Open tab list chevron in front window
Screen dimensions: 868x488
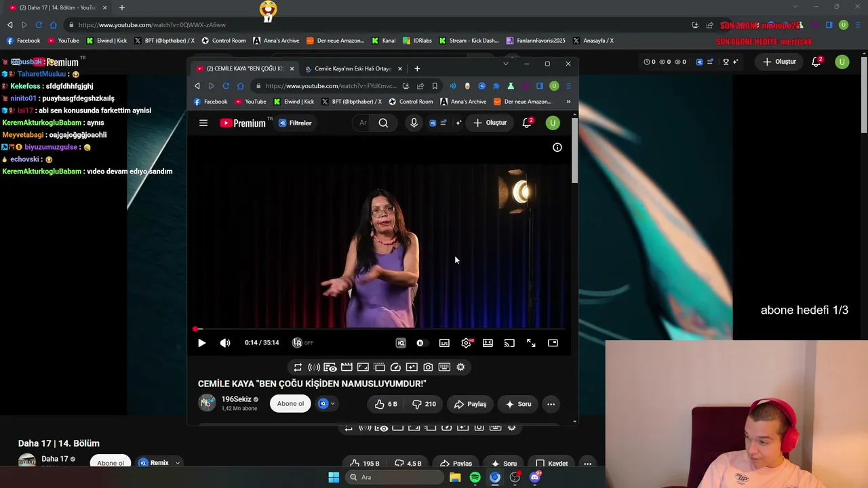click(505, 64)
